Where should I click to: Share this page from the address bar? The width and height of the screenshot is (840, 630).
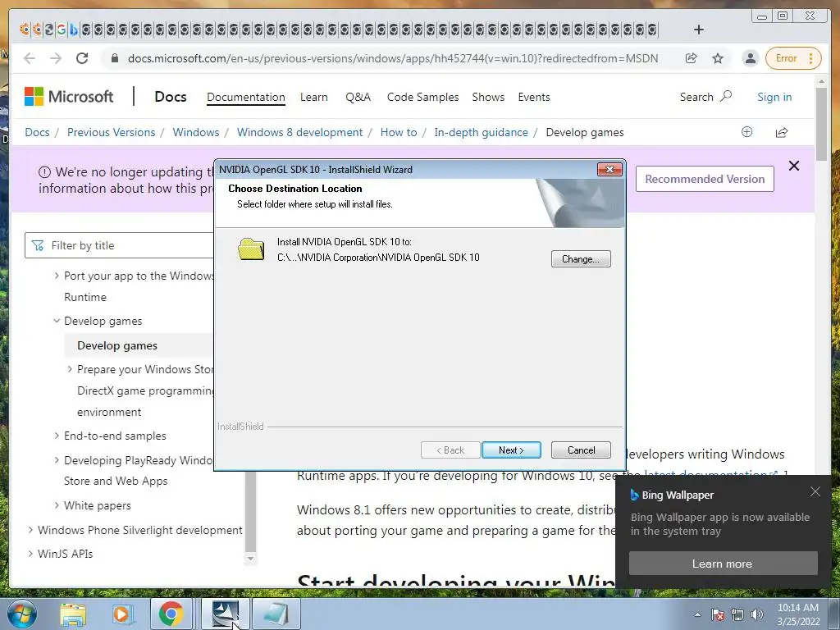(x=691, y=58)
